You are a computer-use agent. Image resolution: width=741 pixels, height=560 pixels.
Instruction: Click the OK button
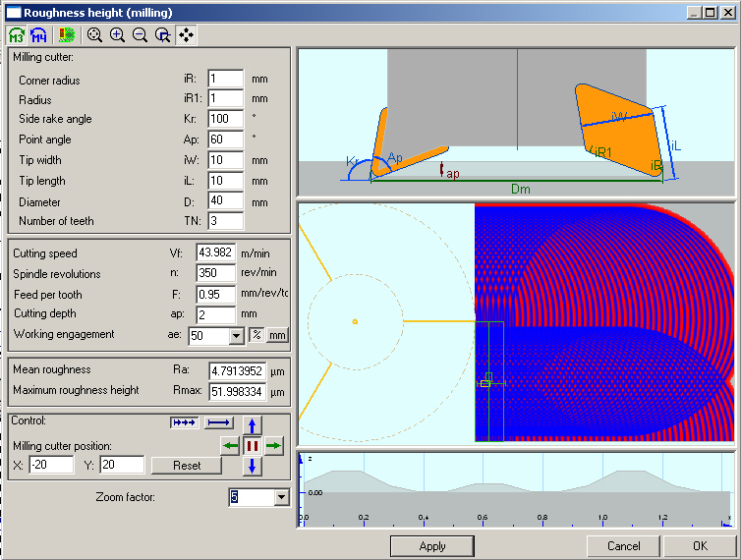700,546
